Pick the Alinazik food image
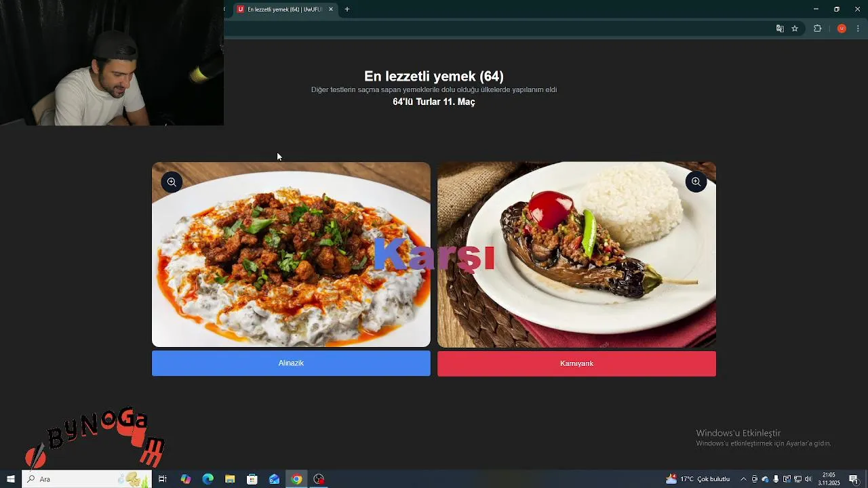The image size is (868, 488). (291, 254)
